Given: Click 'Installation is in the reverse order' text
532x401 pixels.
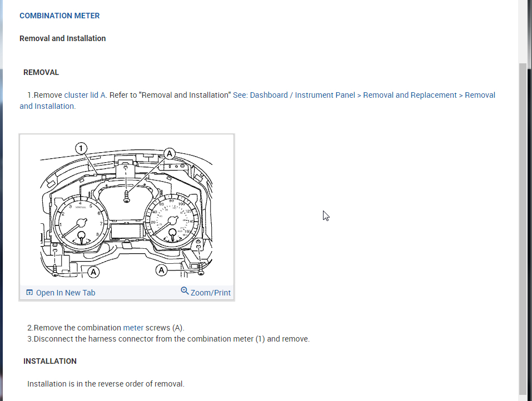Looking at the screenshot, I should tap(106, 384).
